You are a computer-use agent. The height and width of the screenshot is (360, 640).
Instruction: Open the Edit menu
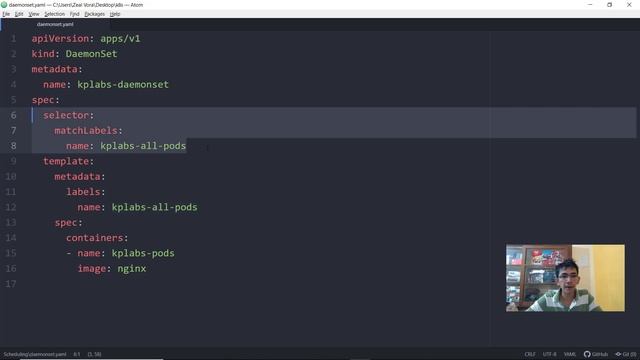[x=19, y=14]
